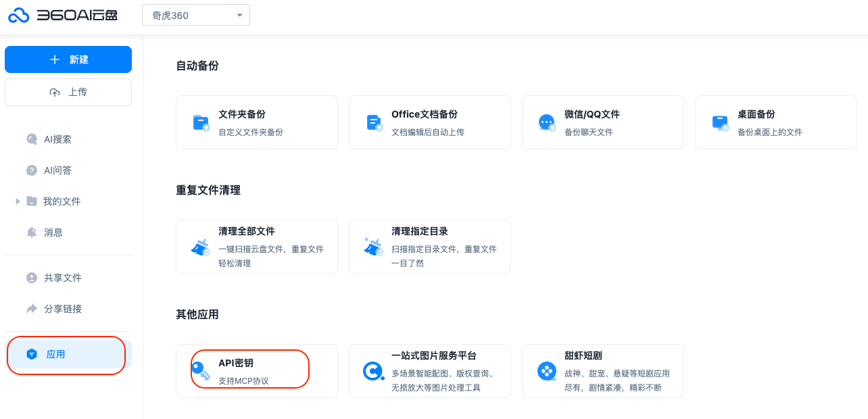Click the 桌面备份 folder icon
Viewport: 868px width, 419px height.
[x=719, y=122]
